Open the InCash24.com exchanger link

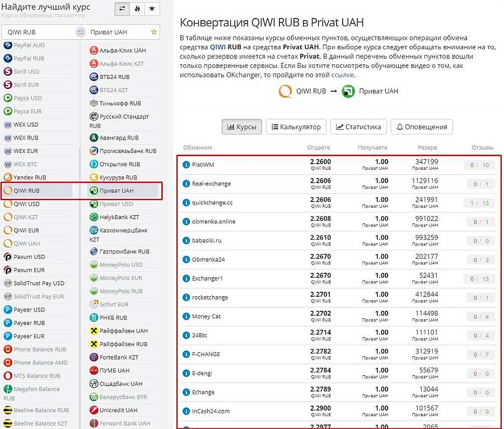211,411
